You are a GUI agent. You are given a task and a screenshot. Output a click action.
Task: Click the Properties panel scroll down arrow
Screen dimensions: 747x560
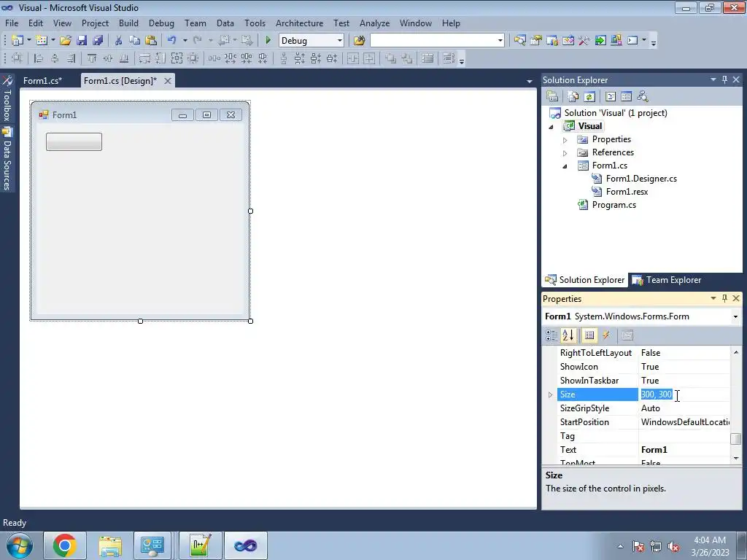736,459
